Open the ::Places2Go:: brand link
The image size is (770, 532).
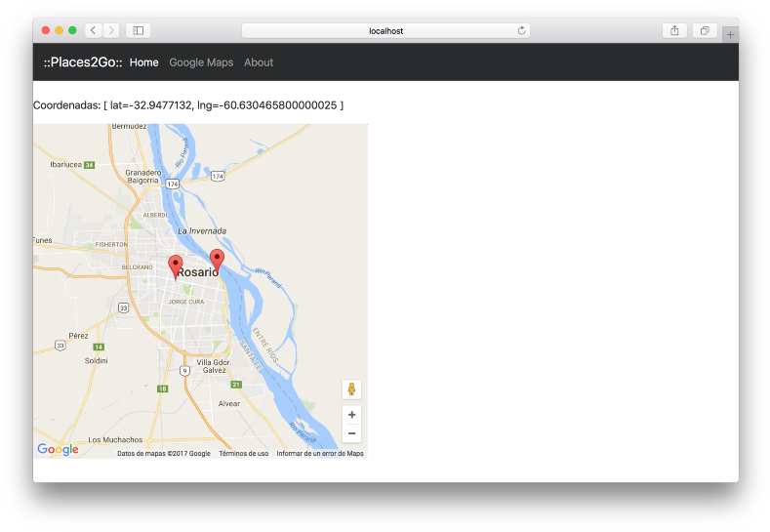(83, 62)
